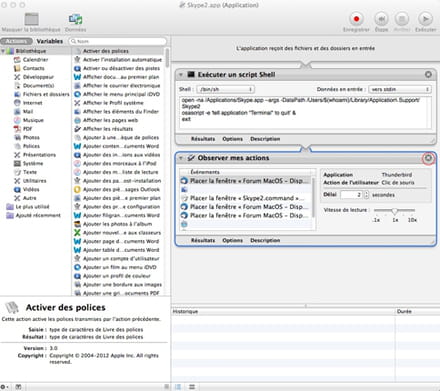Select the Développeur library category
This screenshot has width=440, height=391.
click(x=38, y=77)
